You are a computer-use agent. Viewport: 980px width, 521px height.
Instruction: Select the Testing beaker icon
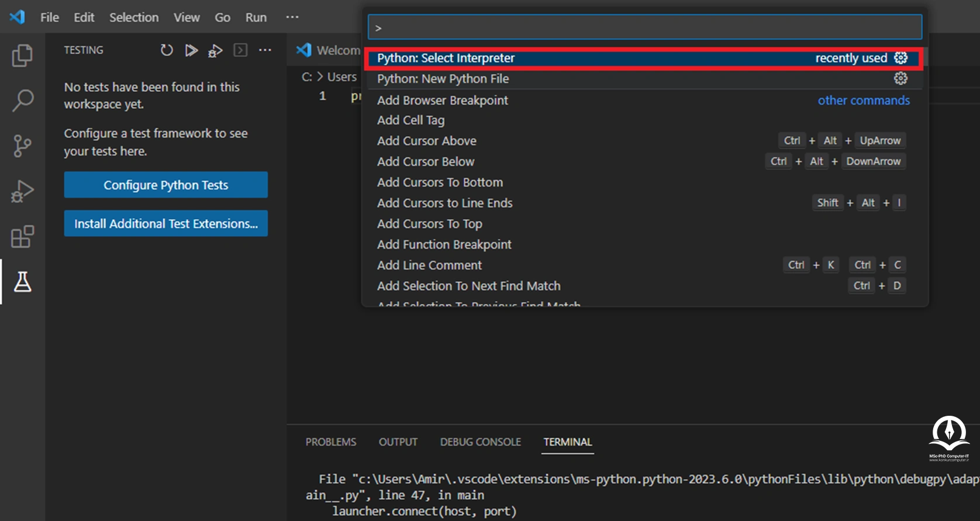[x=22, y=282]
